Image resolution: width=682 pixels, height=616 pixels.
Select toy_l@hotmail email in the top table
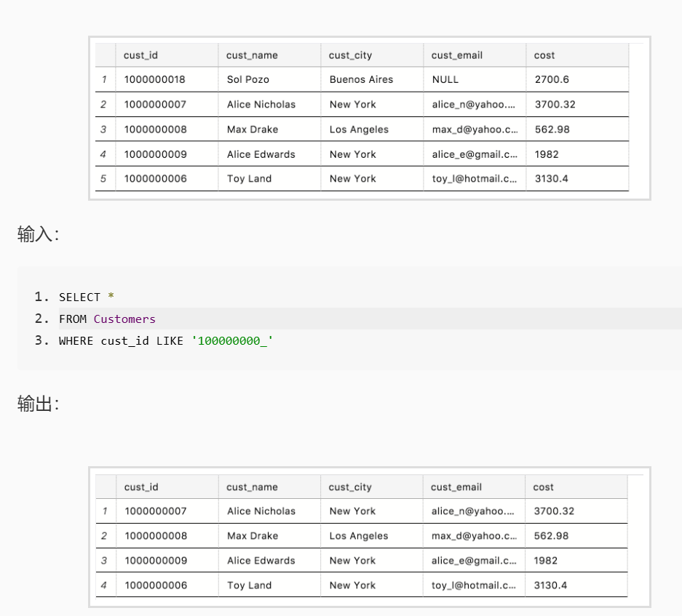coord(475,179)
